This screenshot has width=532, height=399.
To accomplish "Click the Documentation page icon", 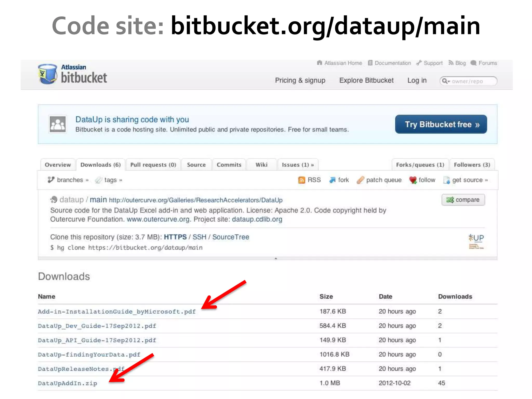I will [x=370, y=63].
